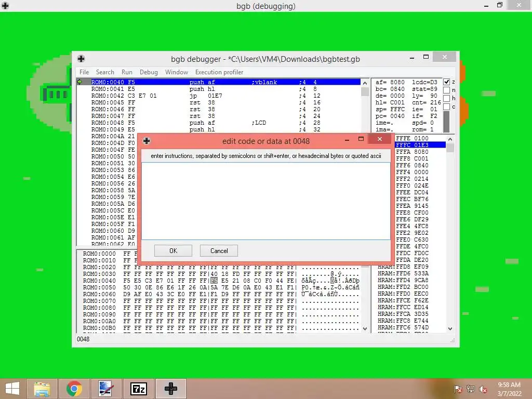The width and height of the screenshot is (532, 399).
Task: Open the taskbar app left of 7-Zip
Action: [106, 389]
